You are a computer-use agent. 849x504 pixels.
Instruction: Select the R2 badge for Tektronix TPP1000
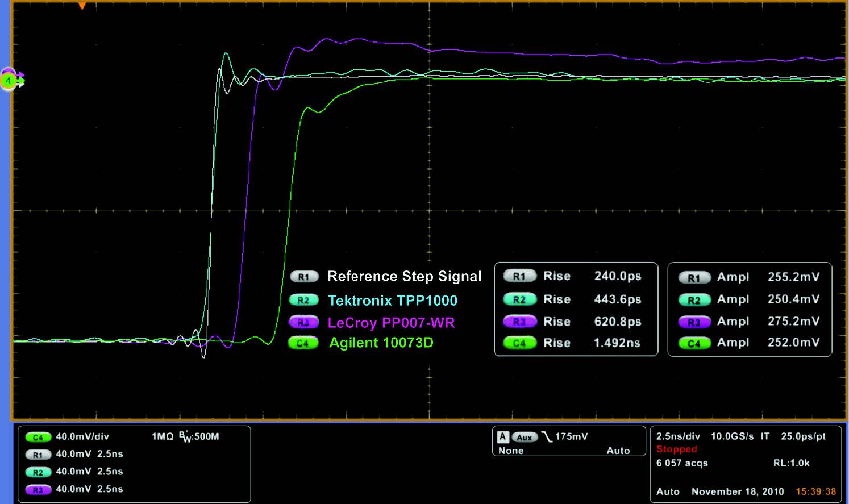[x=303, y=299]
